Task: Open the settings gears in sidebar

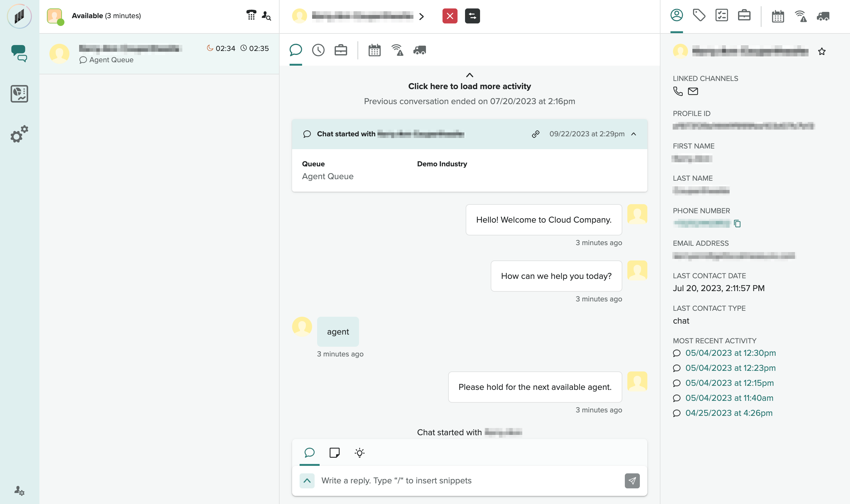Action: (x=19, y=134)
